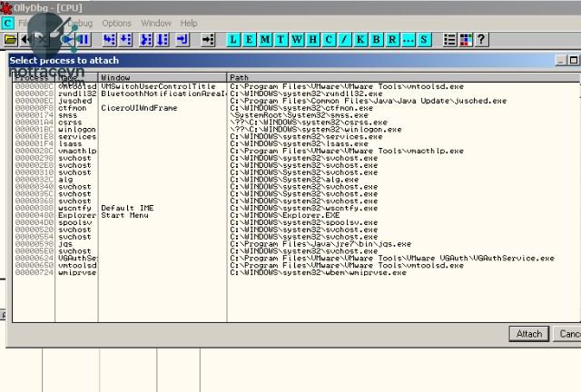581x392 pixels.
Task: Open Source window with S icon
Action: (424, 40)
